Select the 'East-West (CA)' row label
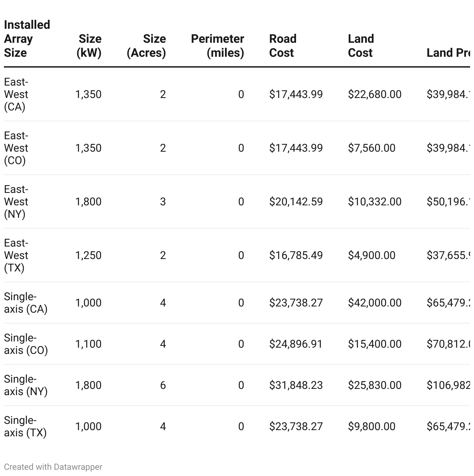This screenshot has height=476, width=474. (16, 94)
